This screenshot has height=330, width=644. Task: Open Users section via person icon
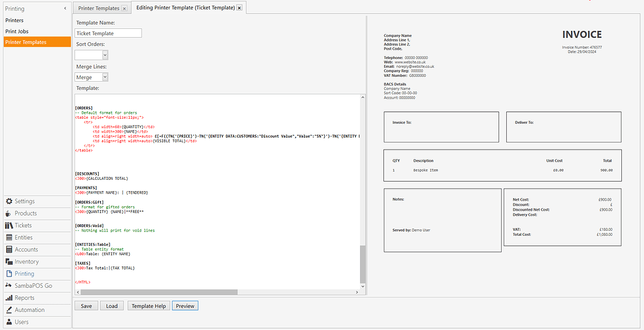[9, 322]
